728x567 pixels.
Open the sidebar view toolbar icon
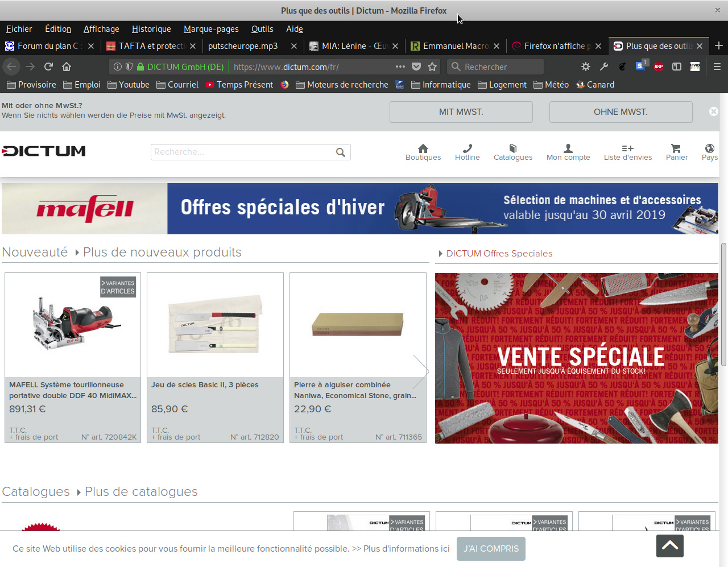tap(677, 67)
